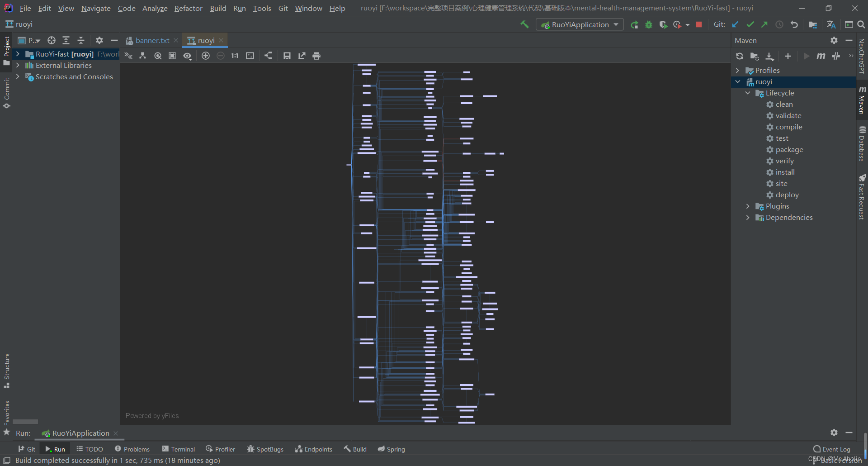The height and width of the screenshot is (466, 868).
Task: Run with coverage shield icon
Action: pyautogui.click(x=663, y=25)
